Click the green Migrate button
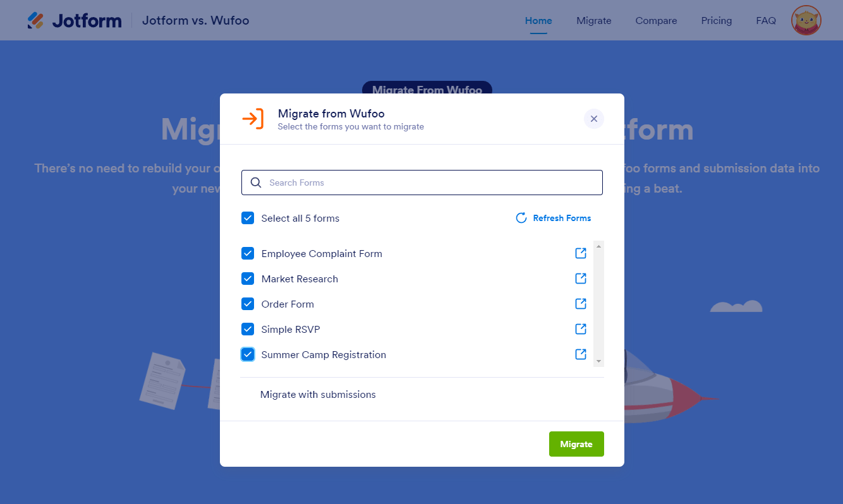This screenshot has height=504, width=843. coord(576,444)
